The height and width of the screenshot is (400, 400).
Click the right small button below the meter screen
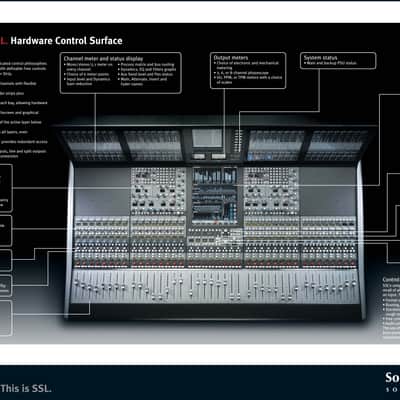coord(218,156)
